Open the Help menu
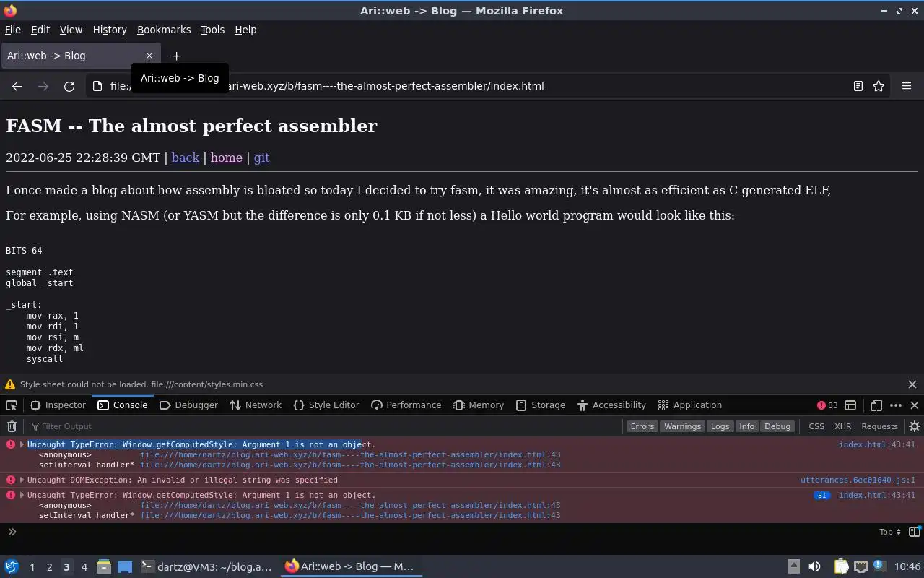The image size is (924, 578). [245, 30]
